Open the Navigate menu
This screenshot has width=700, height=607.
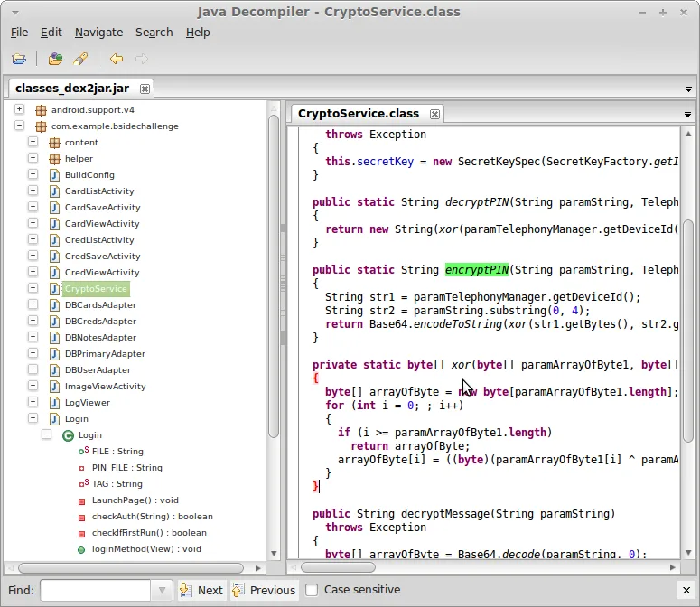point(98,33)
